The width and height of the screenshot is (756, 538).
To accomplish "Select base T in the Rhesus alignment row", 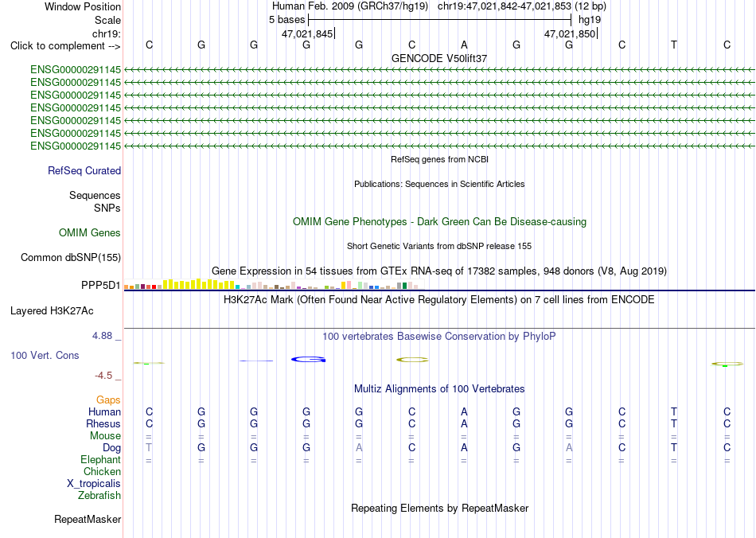I will [x=673, y=423].
